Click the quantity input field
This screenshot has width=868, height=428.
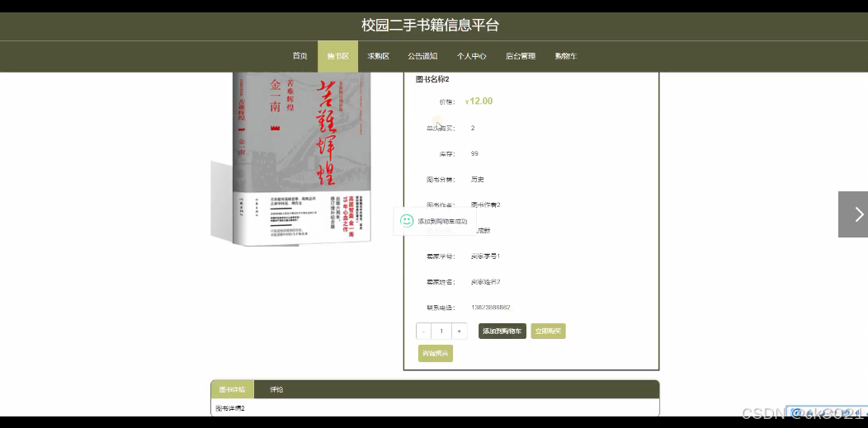coord(441,332)
